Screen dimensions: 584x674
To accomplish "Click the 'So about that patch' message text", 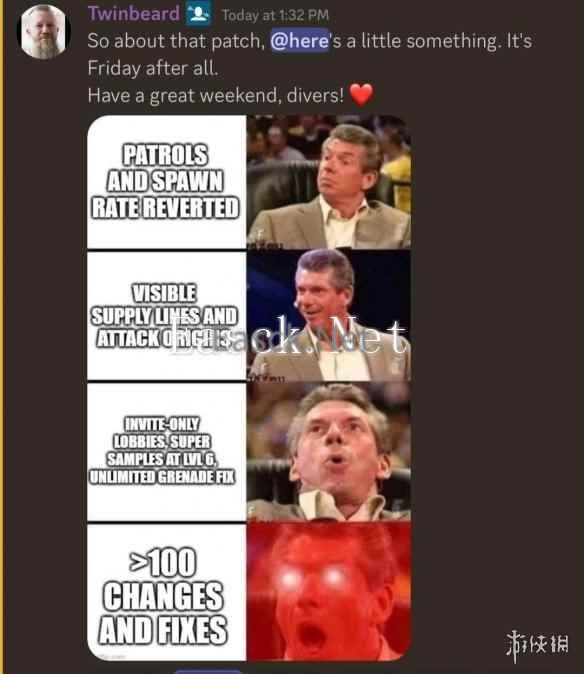I will tap(176, 42).
